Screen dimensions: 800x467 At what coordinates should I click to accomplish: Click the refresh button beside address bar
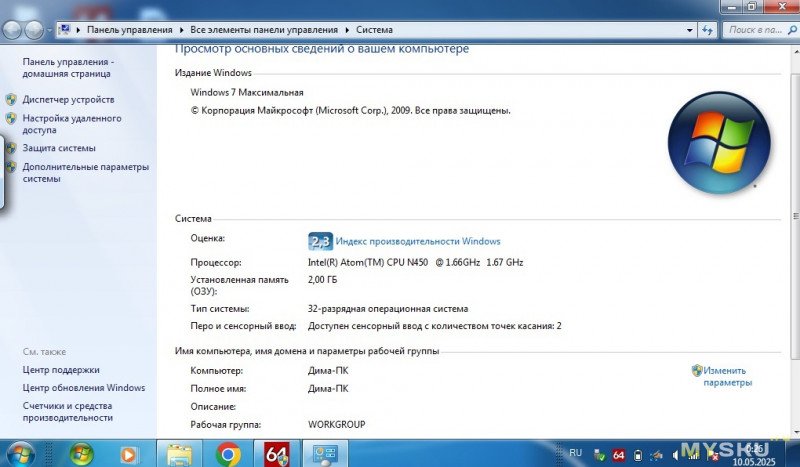pyautogui.click(x=708, y=30)
